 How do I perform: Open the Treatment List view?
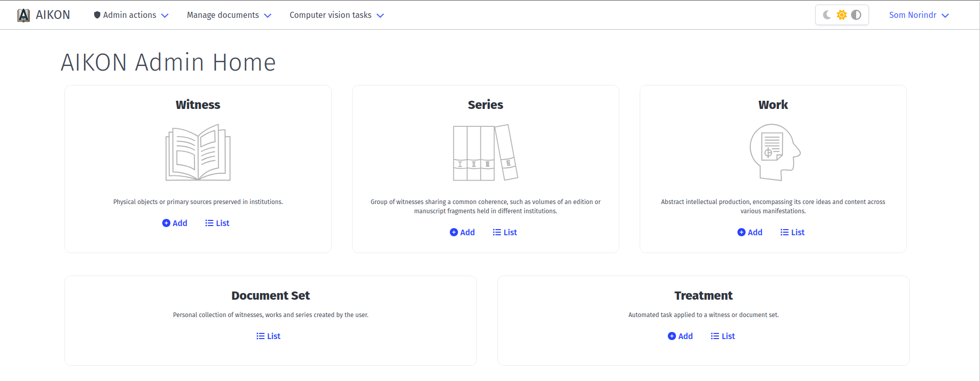pos(723,336)
